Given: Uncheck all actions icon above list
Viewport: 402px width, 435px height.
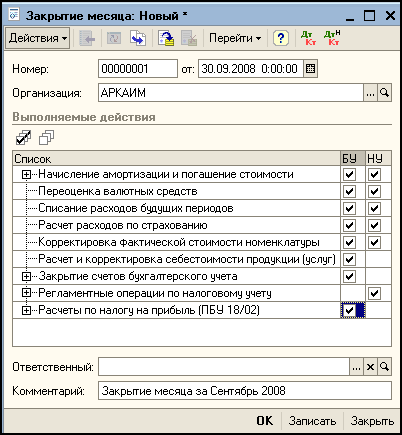Looking at the screenshot, I should (x=46, y=138).
